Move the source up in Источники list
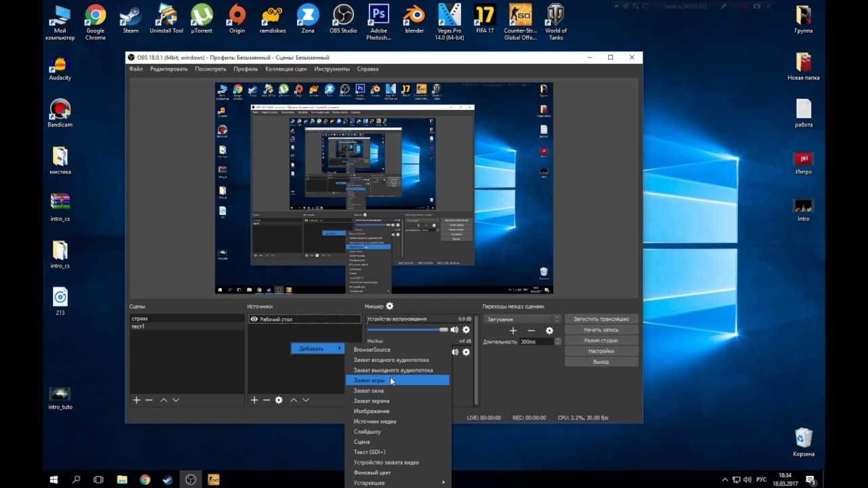The height and width of the screenshot is (488, 868). pos(294,400)
